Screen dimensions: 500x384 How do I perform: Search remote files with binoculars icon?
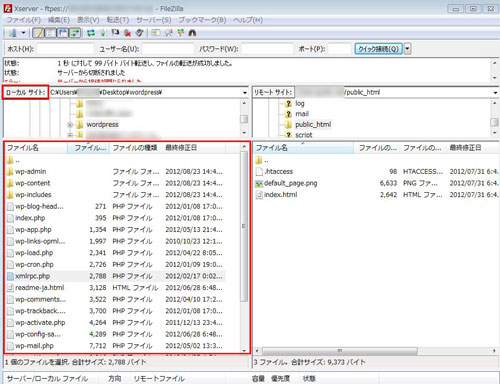click(192, 33)
